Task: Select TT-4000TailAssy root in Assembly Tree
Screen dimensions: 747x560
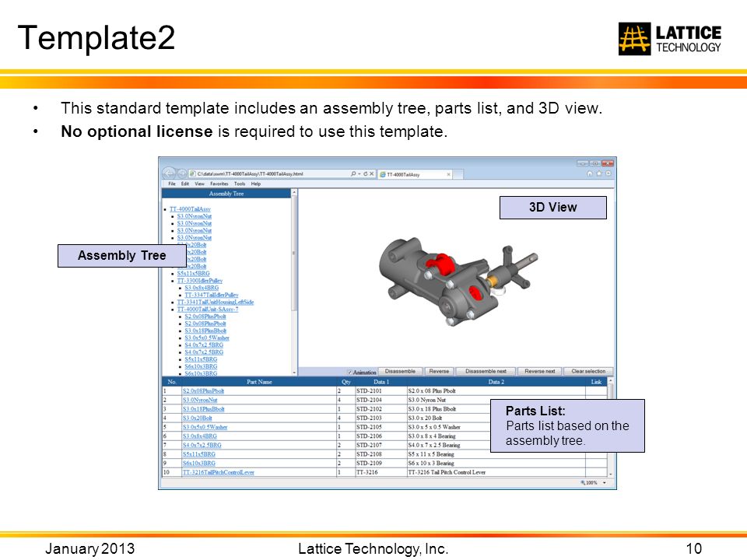Action: [190, 209]
